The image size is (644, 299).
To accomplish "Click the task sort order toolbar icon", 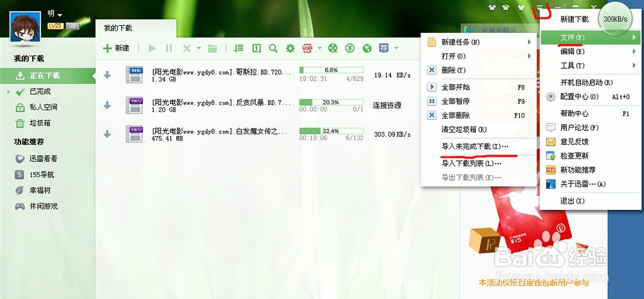I will [239, 48].
